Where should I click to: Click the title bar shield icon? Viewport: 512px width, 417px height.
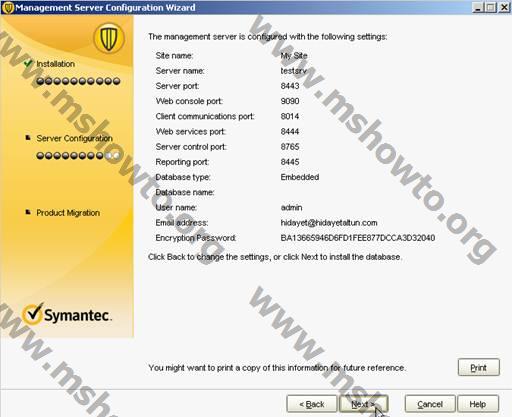click(x=7, y=8)
